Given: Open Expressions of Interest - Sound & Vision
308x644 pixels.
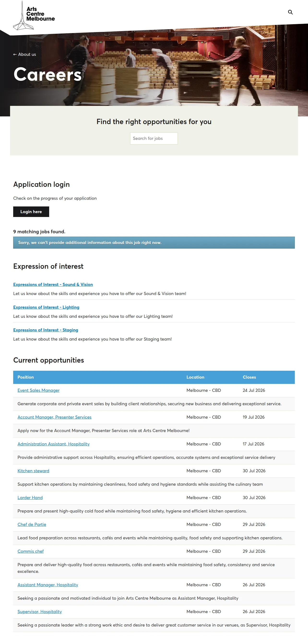Looking at the screenshot, I should (x=53, y=285).
